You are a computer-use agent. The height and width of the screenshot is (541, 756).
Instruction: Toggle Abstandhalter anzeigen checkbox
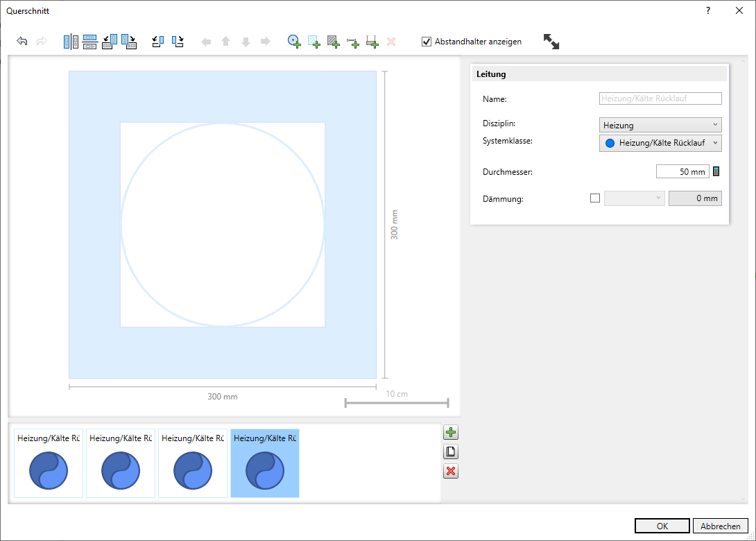click(x=427, y=42)
